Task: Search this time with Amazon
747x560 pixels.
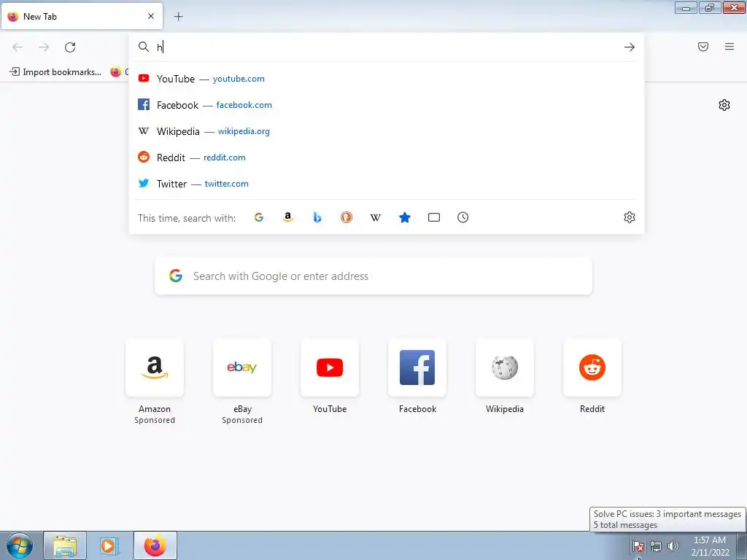Action: [x=287, y=217]
